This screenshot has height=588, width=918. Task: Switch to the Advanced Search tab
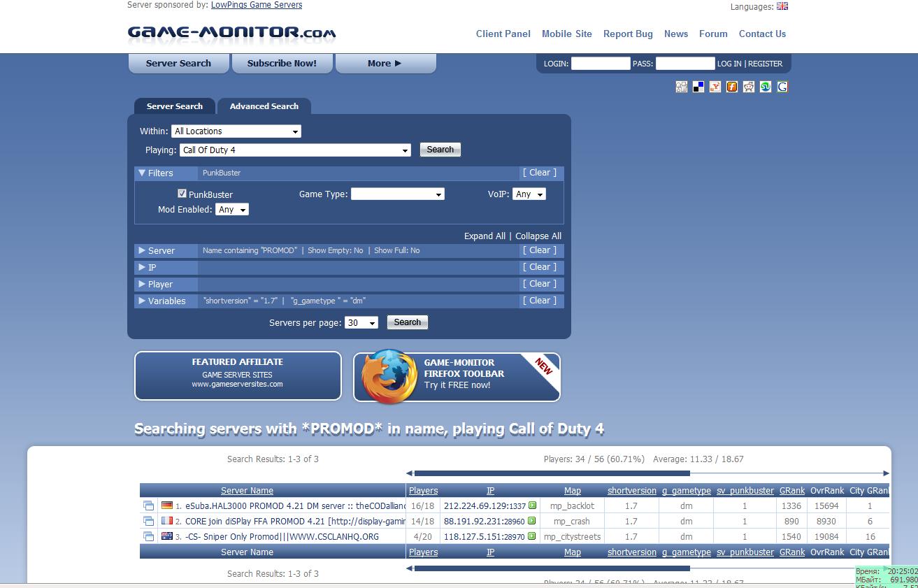click(264, 106)
